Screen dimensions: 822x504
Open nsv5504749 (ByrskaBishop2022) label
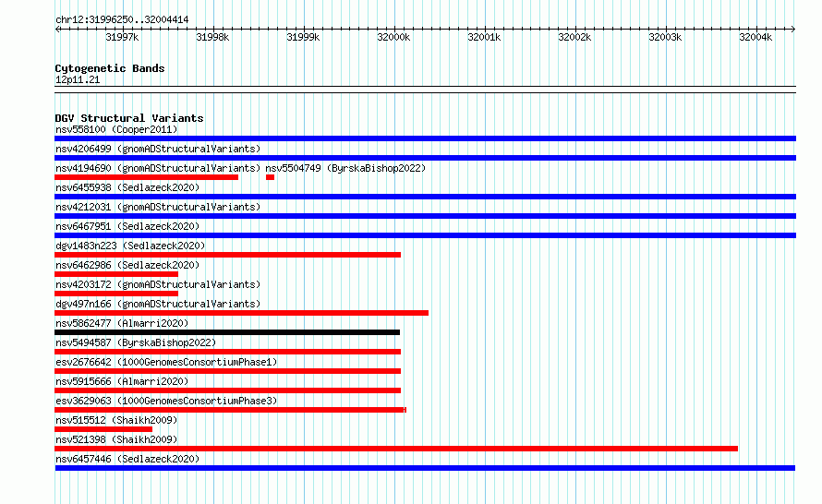345,168
